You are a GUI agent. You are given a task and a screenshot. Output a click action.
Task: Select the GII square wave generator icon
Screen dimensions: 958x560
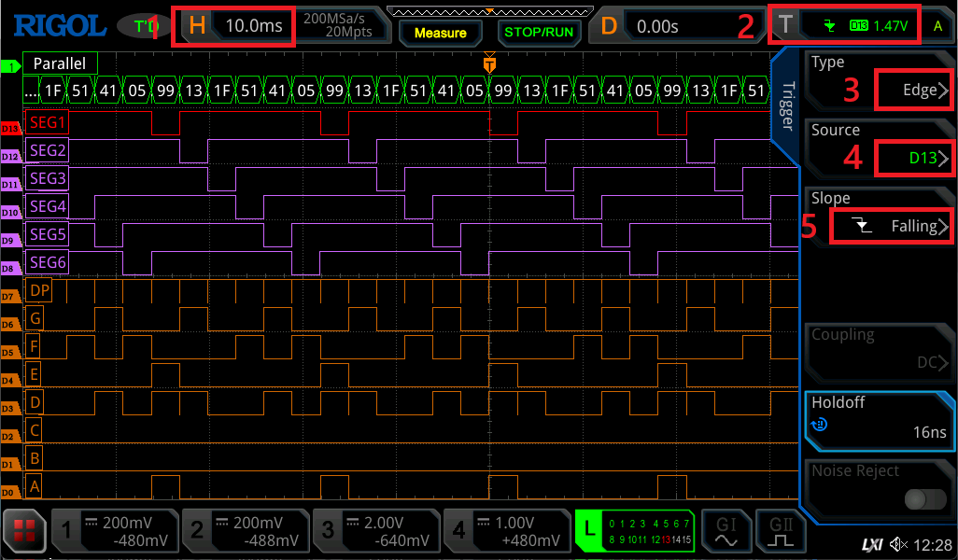click(779, 532)
